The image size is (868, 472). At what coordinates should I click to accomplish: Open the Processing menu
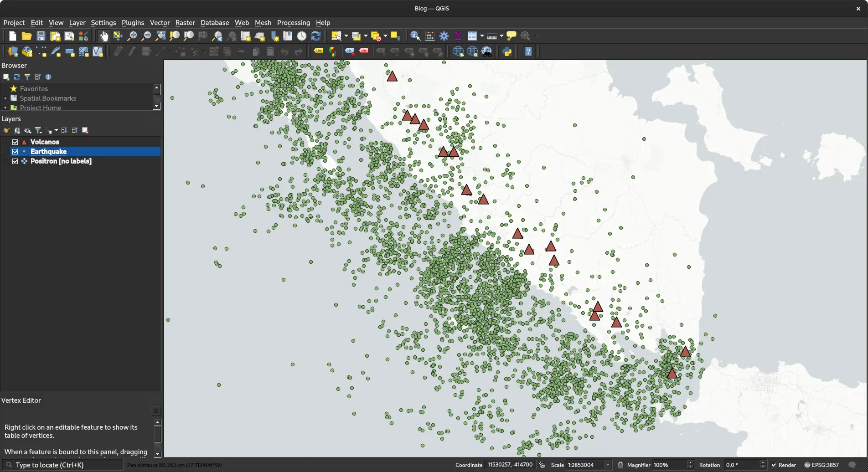(293, 22)
